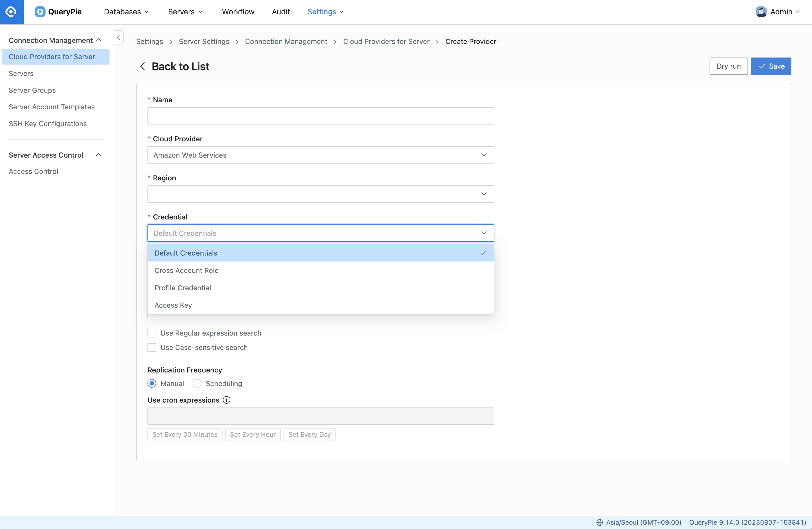
Task: Select Scheduling replication frequency radio
Action: (197, 384)
